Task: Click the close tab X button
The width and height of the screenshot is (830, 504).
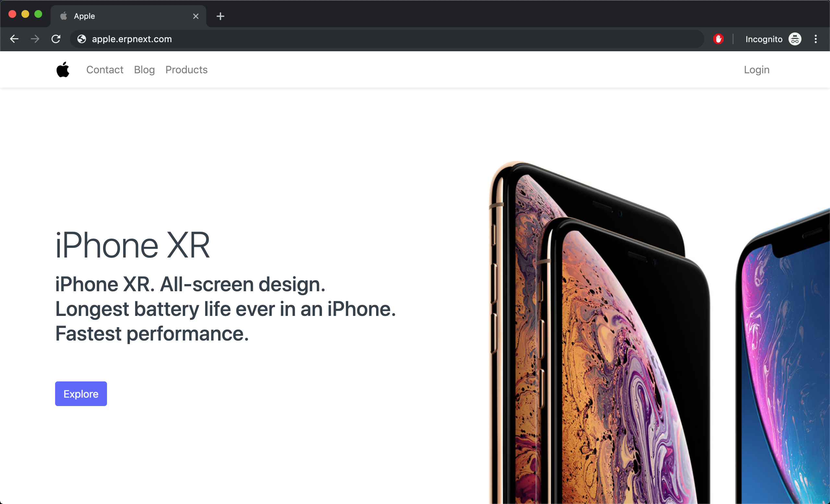Action: 196,16
